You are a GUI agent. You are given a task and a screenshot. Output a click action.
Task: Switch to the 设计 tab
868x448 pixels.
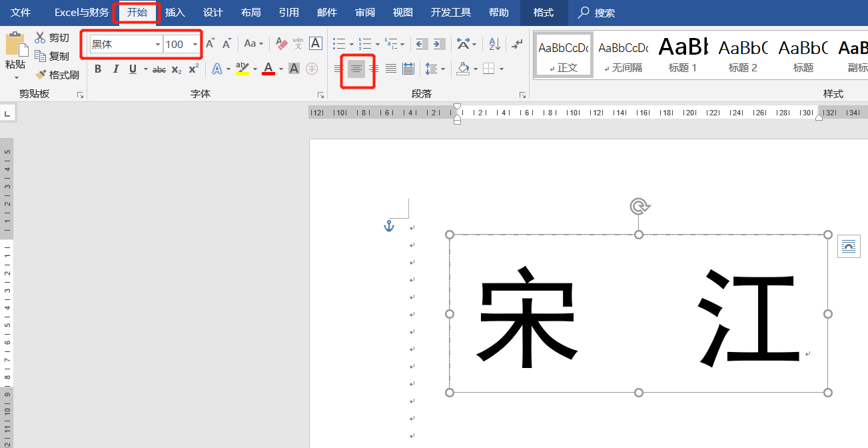213,13
